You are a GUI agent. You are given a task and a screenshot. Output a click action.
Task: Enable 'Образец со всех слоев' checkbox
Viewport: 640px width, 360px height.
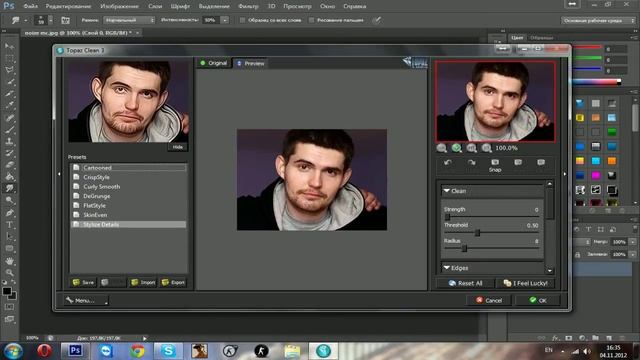[x=242, y=20]
